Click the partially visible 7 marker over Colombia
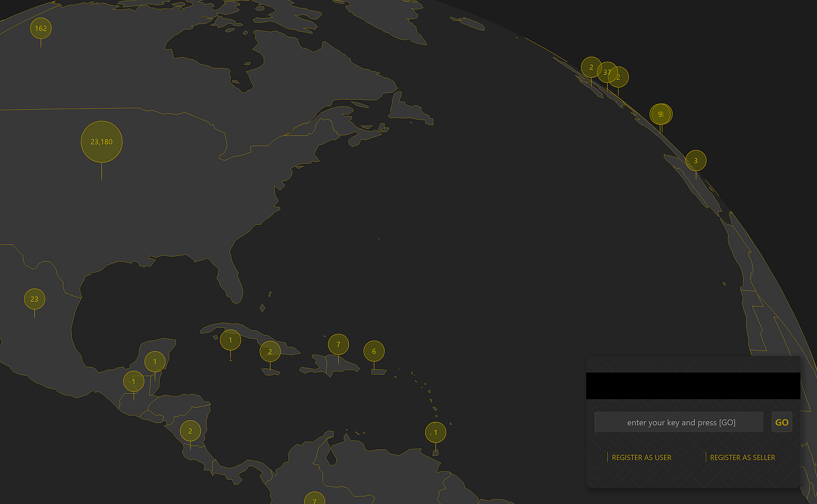The image size is (817, 504). (x=315, y=499)
